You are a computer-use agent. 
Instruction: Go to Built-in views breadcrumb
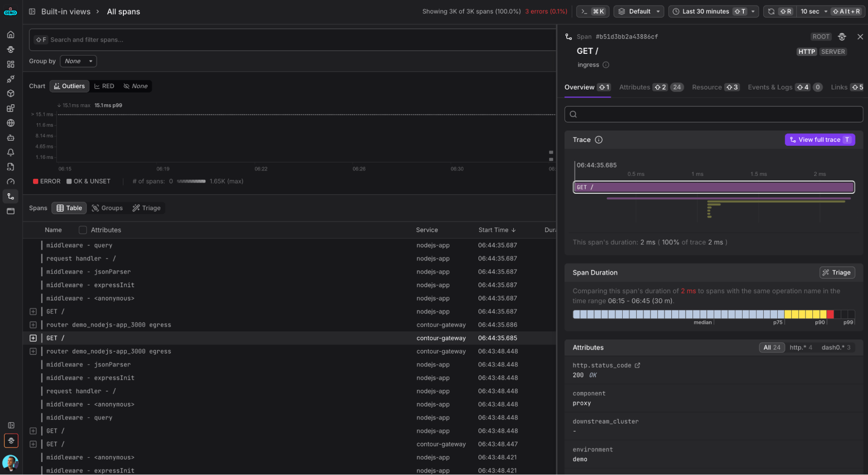point(66,12)
